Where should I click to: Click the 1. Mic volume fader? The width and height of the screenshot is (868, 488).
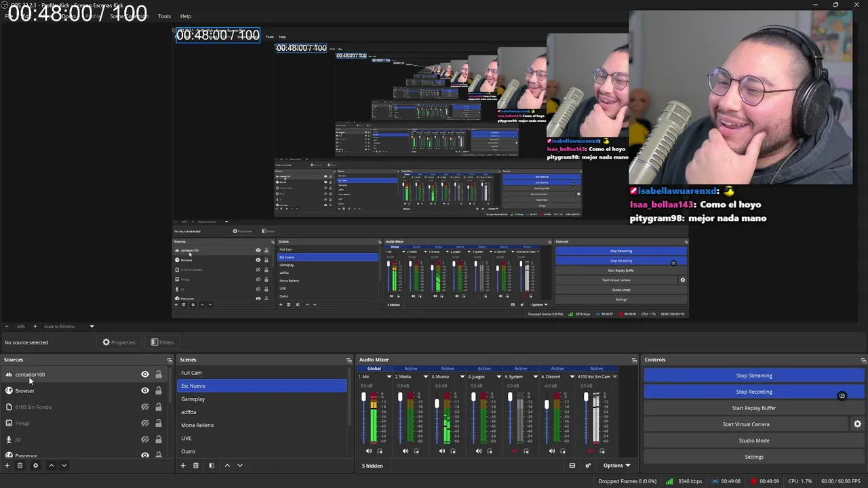coord(363,397)
